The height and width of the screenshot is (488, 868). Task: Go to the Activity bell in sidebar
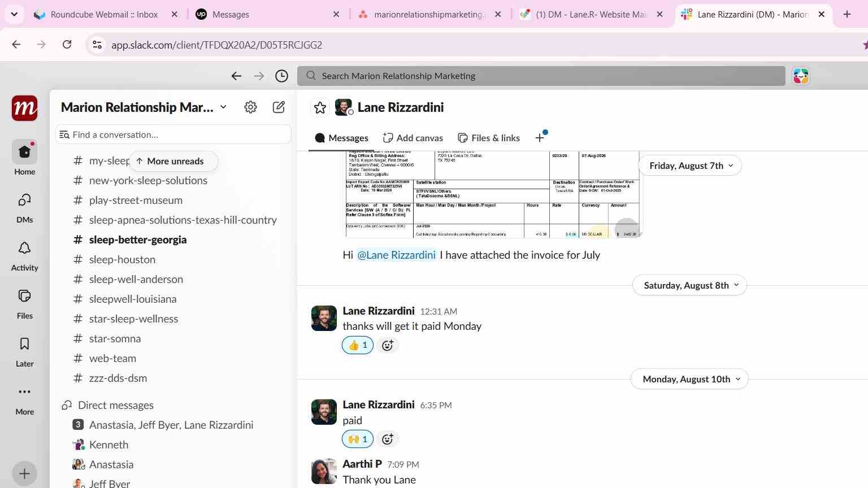(24, 255)
